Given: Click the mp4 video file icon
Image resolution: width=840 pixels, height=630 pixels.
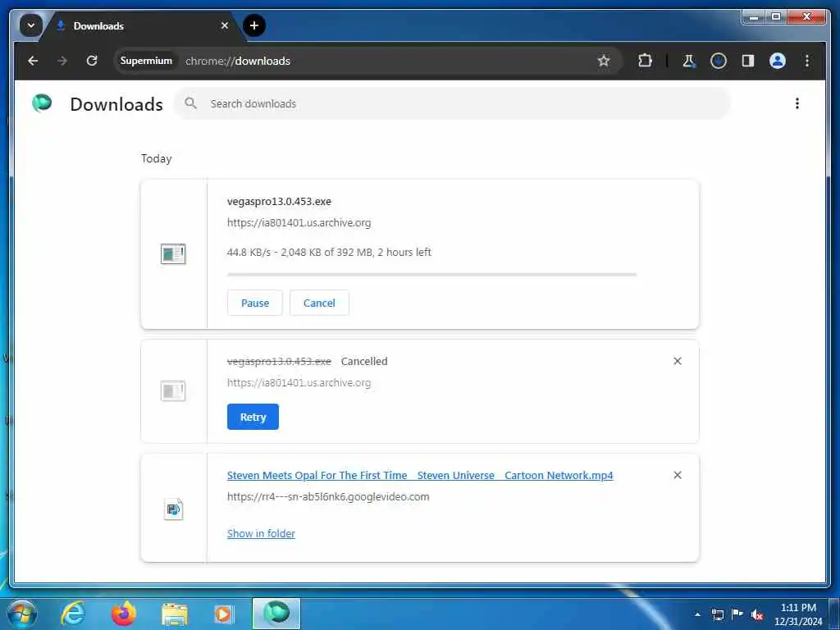Looking at the screenshot, I should (173, 509).
